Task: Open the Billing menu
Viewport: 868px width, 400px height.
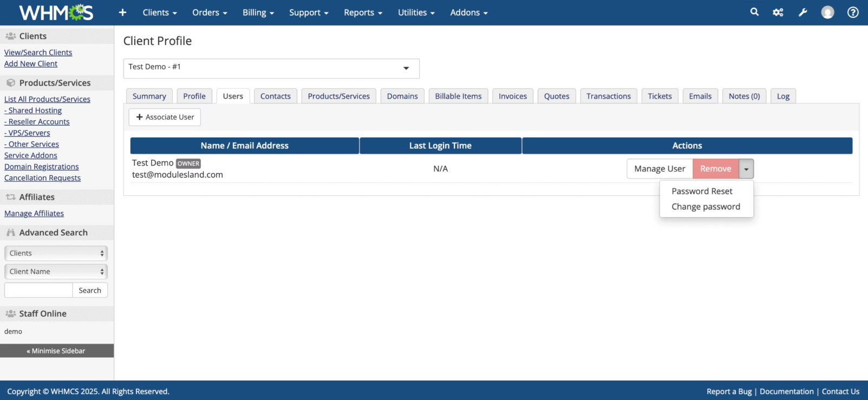Action: coord(258,12)
